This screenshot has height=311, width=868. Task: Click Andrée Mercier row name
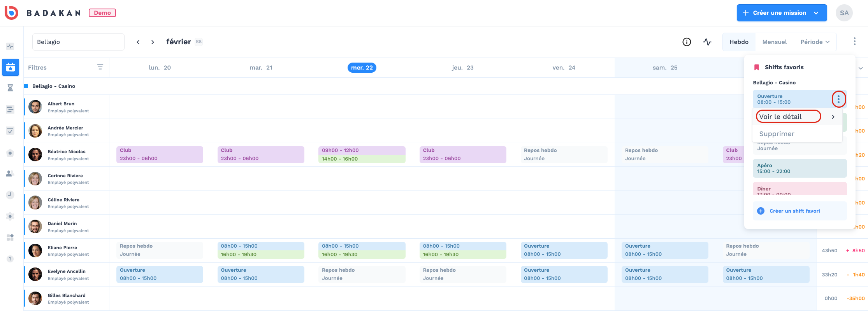tap(65, 128)
